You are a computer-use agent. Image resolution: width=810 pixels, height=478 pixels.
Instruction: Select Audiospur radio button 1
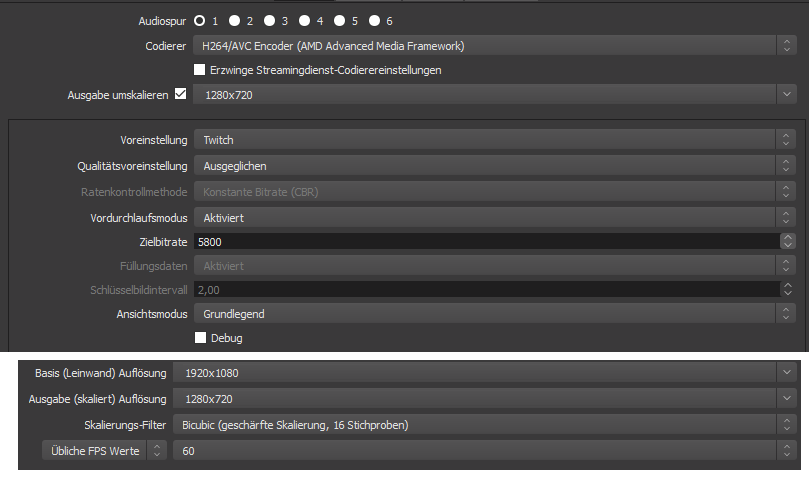(200, 20)
